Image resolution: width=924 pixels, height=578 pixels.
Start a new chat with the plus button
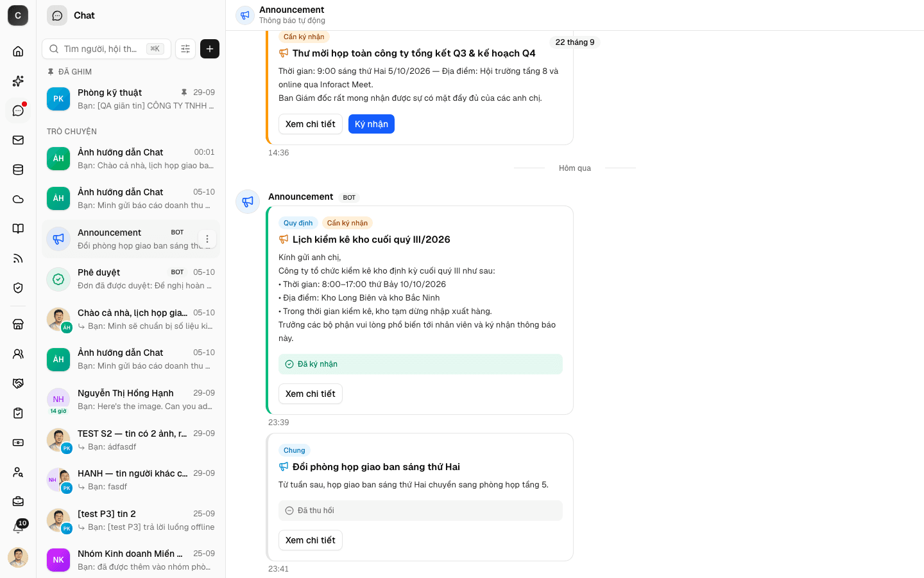point(210,49)
